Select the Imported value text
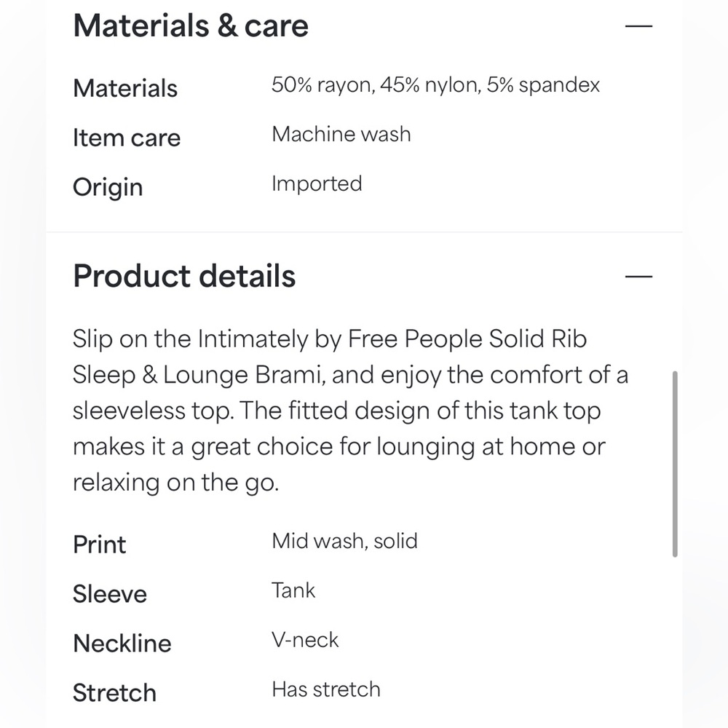Image resolution: width=728 pixels, height=728 pixels. 317,183
